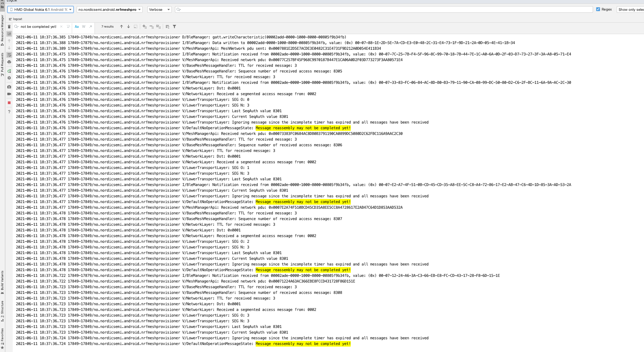Clear the logcat output
The image size is (644, 352).
click(x=9, y=27)
